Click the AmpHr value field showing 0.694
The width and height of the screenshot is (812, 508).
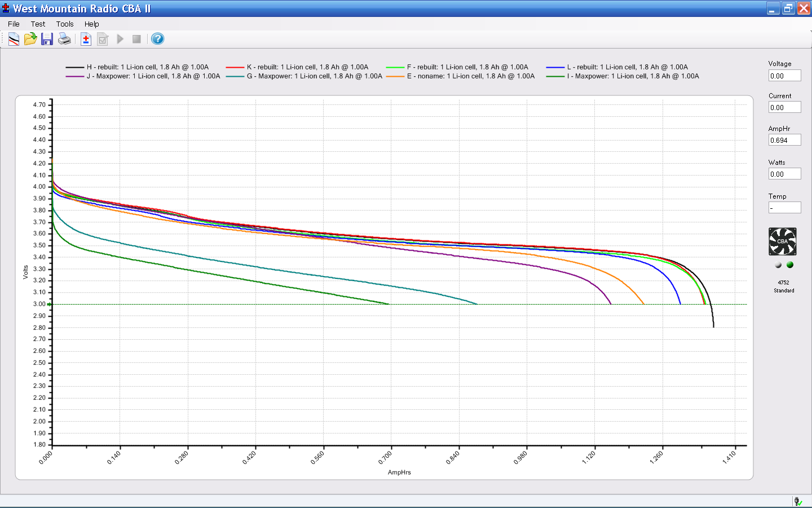784,140
